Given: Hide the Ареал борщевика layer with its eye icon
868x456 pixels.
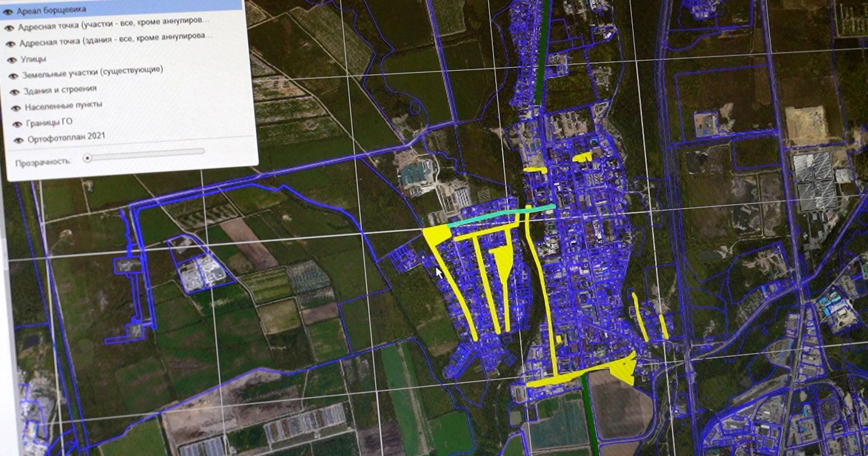Looking at the screenshot, I should click(x=8, y=11).
